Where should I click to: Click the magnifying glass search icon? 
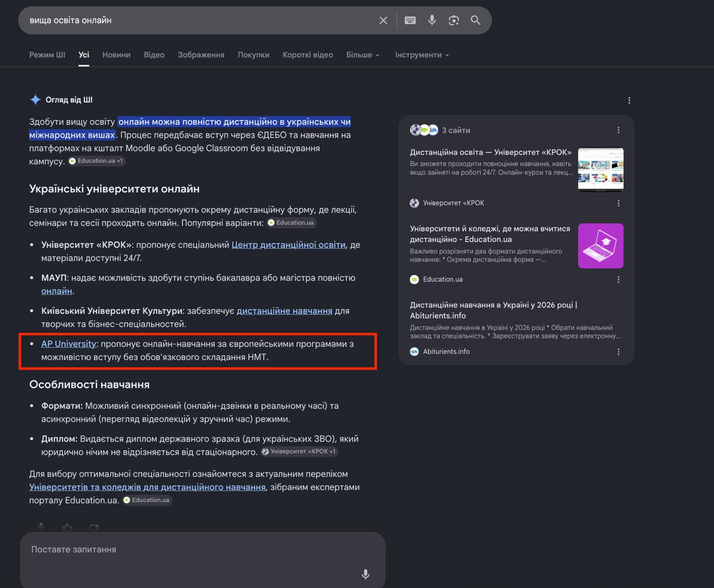tap(475, 21)
